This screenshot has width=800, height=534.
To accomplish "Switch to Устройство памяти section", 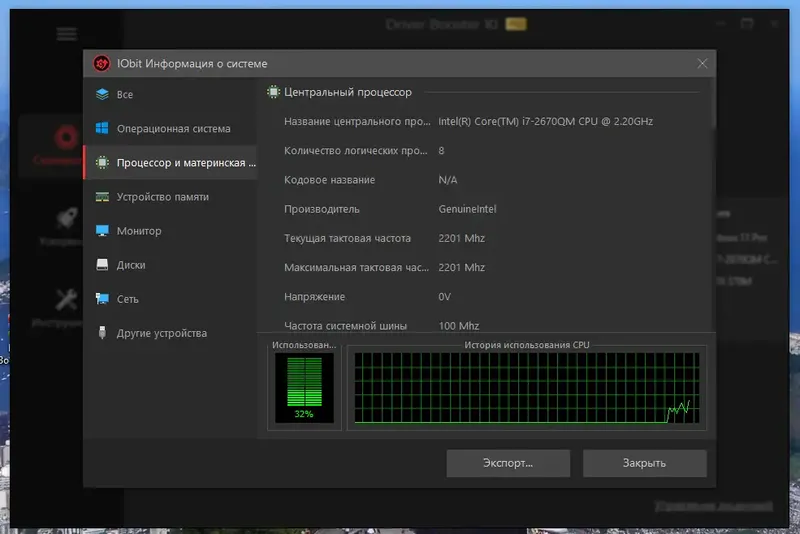I will 170,197.
